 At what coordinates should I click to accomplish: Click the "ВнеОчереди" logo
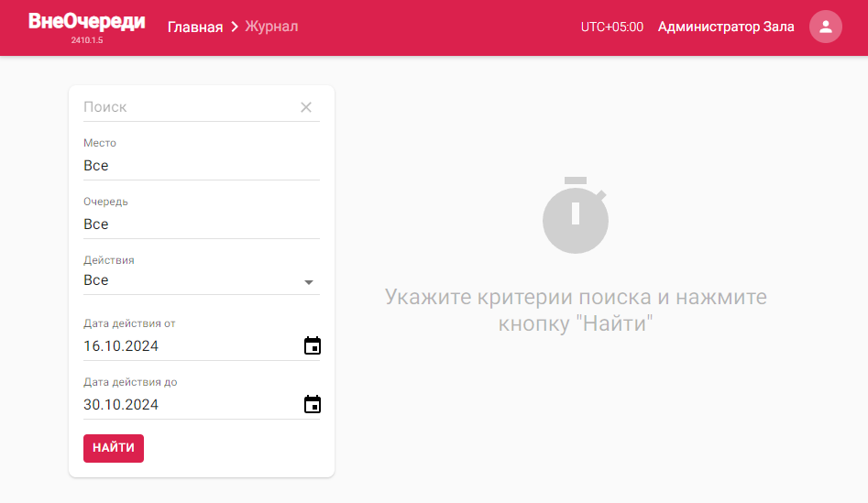click(87, 22)
